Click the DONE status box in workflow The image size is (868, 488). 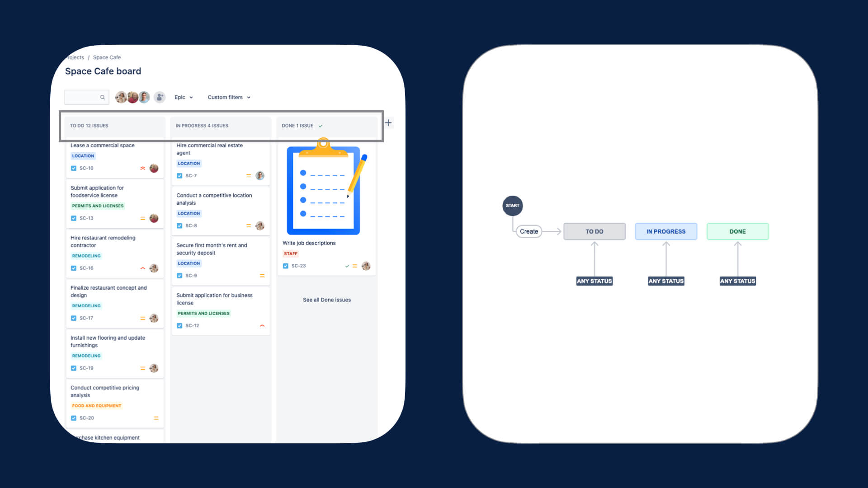[x=737, y=231]
